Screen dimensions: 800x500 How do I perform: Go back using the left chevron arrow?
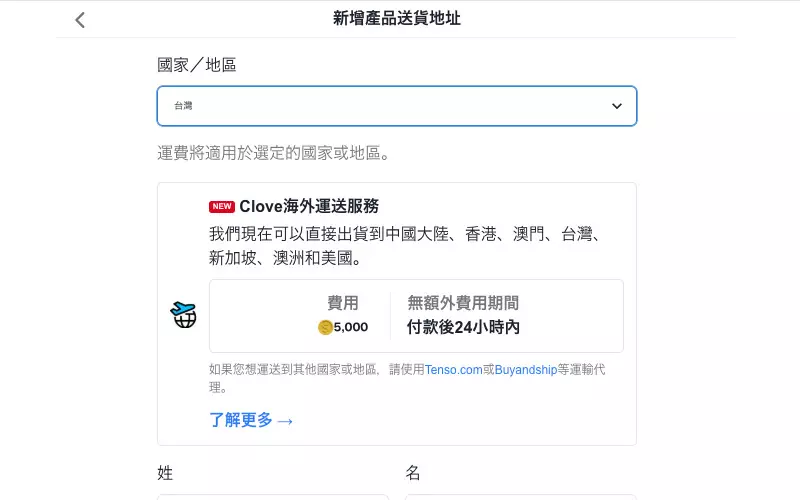(80, 20)
